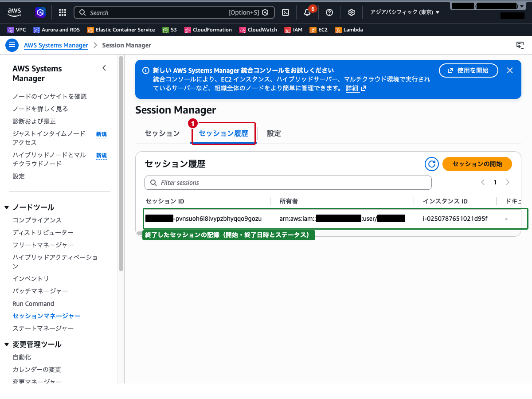Click the セッションの開始 button
This screenshot has width=532, height=399.
[x=477, y=164]
